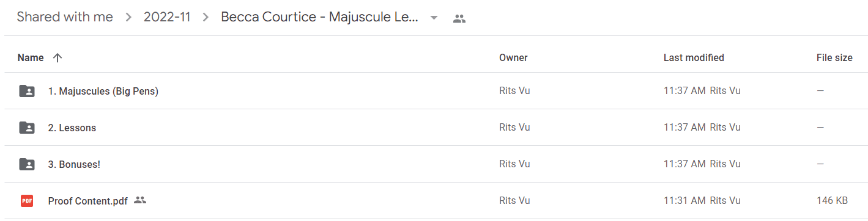The height and width of the screenshot is (221, 868).
Task: Click the chevron after the 2022-11 breadcrumb
Action: (x=206, y=18)
